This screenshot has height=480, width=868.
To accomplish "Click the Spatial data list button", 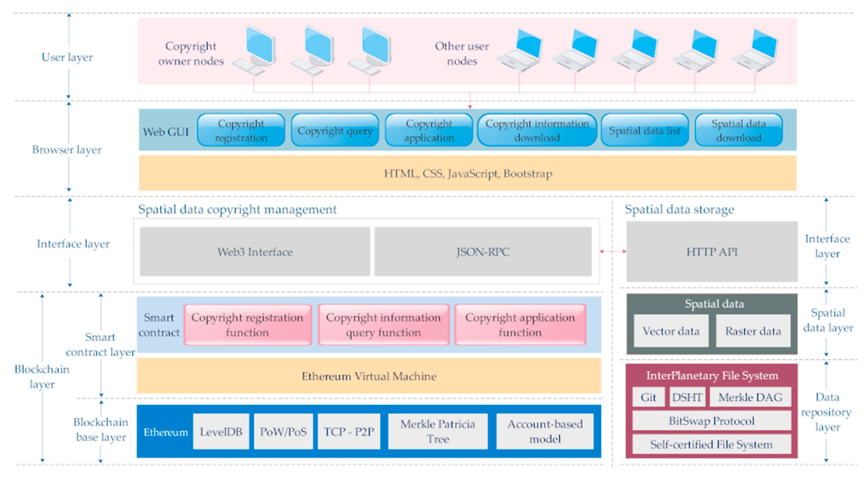I will (644, 130).
